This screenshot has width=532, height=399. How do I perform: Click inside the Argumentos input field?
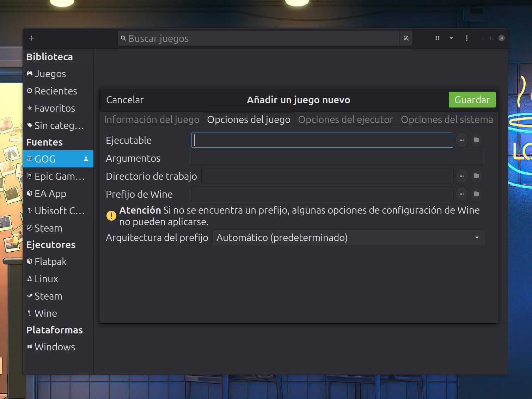pyautogui.click(x=336, y=158)
